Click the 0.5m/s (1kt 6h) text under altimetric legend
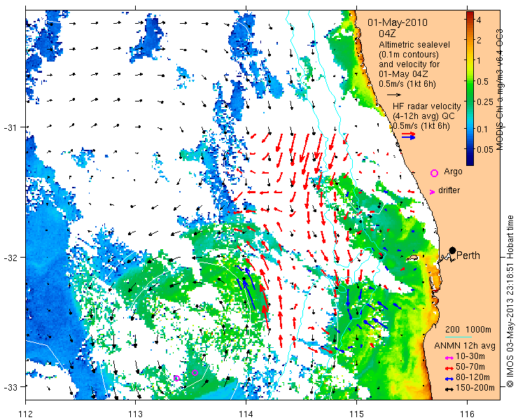This screenshot has width=518, height=420. (407, 84)
